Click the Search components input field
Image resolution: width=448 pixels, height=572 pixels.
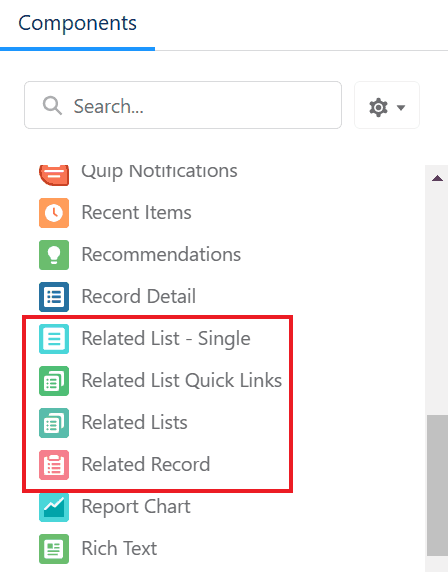pyautogui.click(x=183, y=105)
